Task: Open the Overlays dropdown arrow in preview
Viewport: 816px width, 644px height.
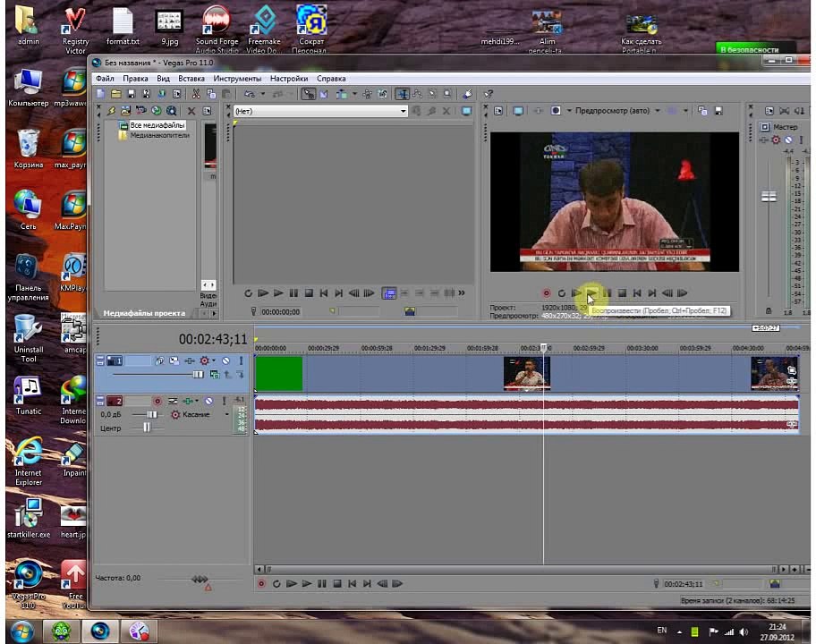Action: point(685,111)
